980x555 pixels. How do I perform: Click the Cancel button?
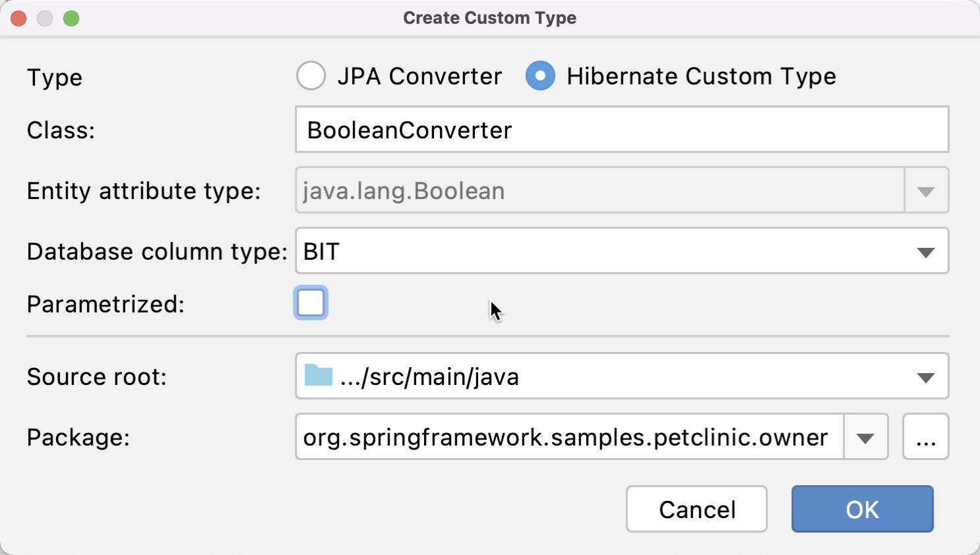[x=696, y=509]
